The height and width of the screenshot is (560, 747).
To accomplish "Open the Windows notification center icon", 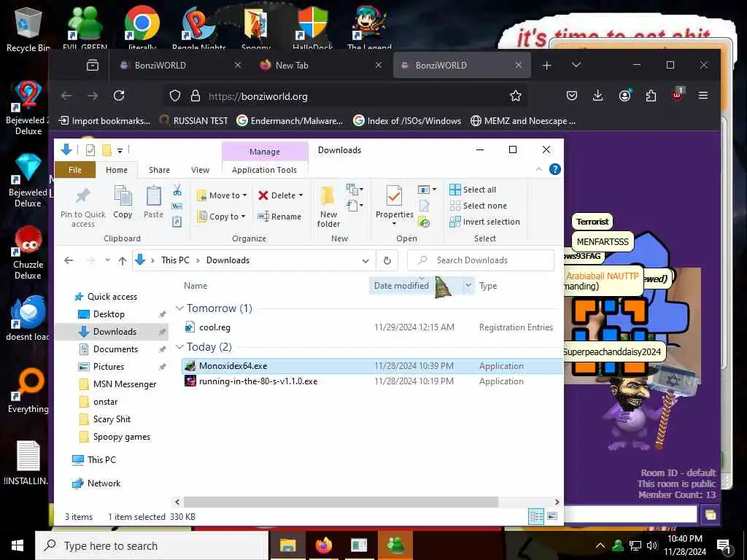I will pos(724,545).
